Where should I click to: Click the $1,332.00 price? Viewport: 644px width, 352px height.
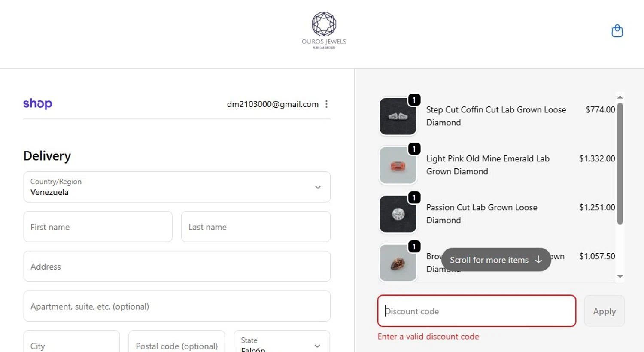point(597,158)
